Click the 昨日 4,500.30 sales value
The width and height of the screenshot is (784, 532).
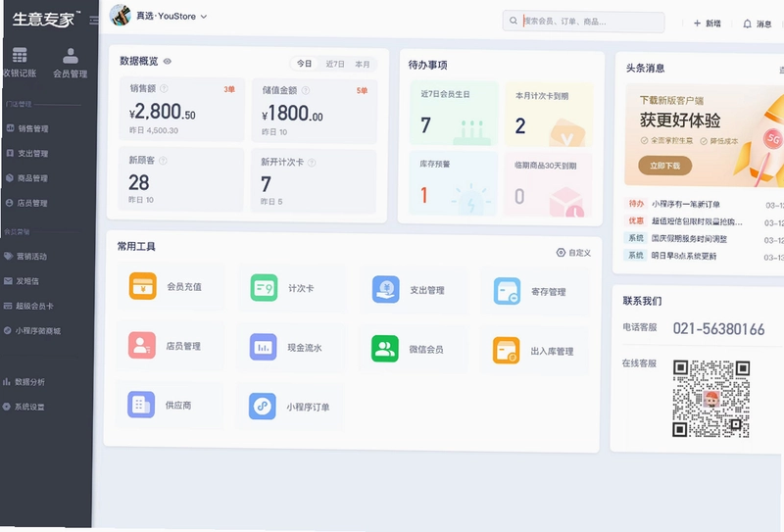154,130
